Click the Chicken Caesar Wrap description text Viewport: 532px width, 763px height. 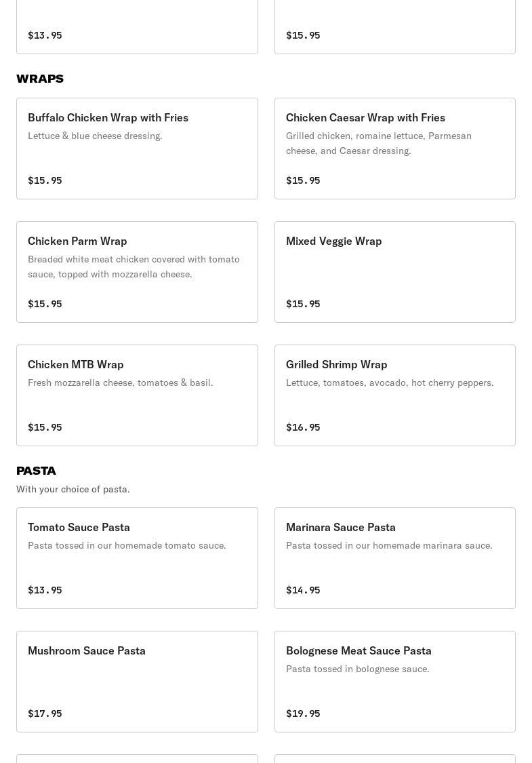pos(379,143)
